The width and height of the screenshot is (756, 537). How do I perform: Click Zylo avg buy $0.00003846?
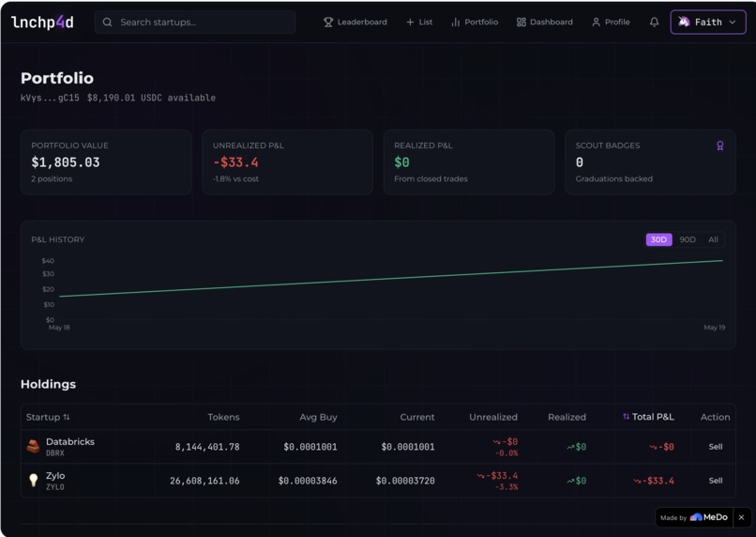tap(308, 481)
